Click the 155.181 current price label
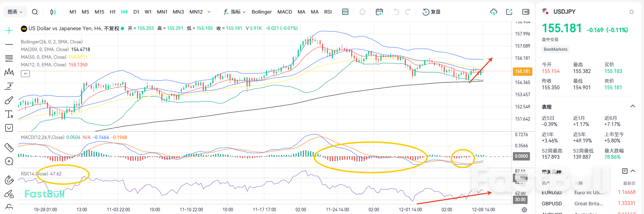Image resolution: width=644 pixels, height=214 pixels. coord(522,72)
